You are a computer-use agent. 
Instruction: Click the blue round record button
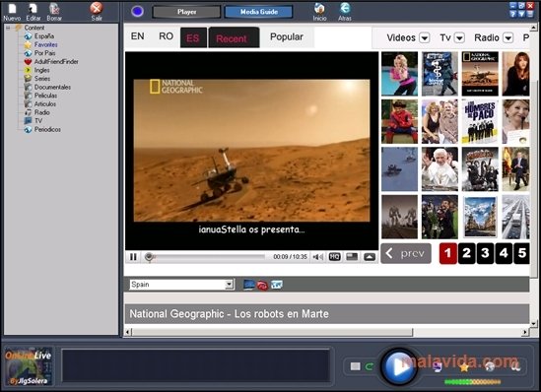pos(137,12)
